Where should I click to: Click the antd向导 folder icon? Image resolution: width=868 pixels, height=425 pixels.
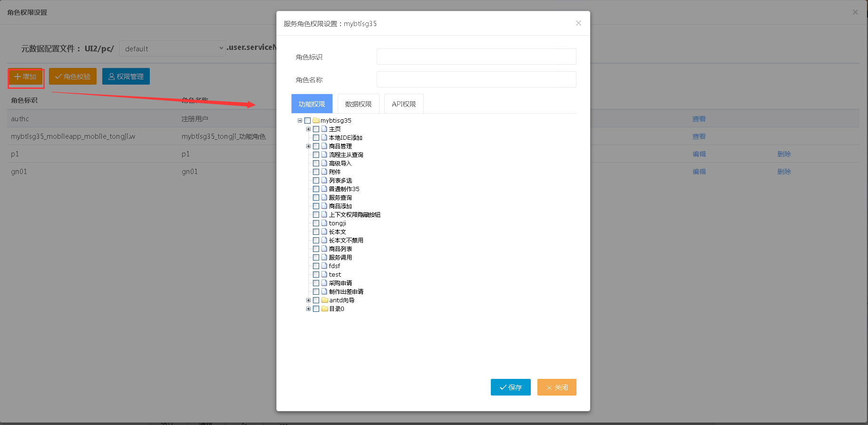click(325, 300)
